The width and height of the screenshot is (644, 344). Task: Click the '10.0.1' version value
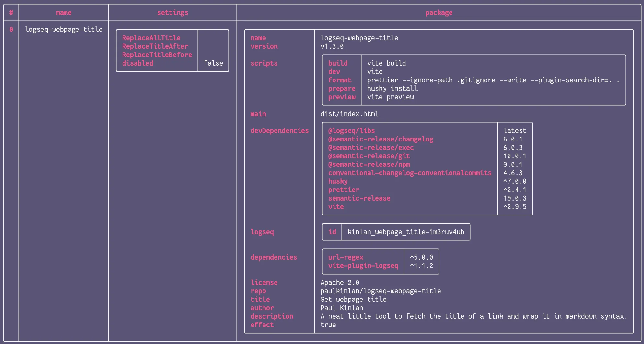click(515, 156)
